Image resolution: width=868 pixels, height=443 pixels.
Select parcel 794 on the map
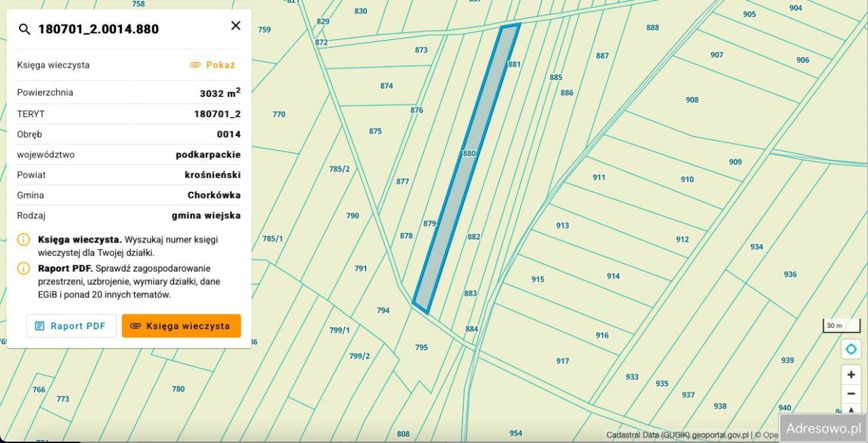383,310
